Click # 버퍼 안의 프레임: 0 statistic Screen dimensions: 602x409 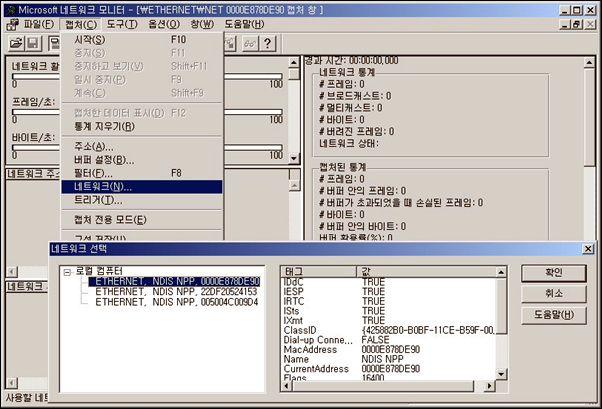click(362, 190)
